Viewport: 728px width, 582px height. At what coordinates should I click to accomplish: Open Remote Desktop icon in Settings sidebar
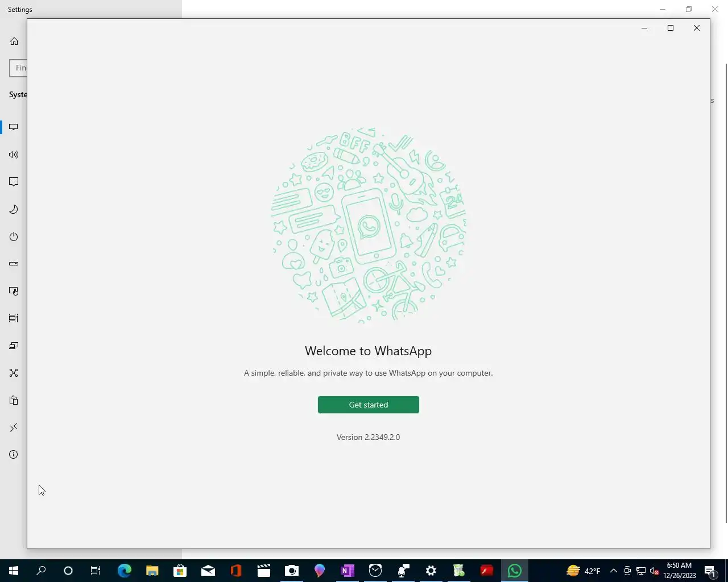pos(14,427)
